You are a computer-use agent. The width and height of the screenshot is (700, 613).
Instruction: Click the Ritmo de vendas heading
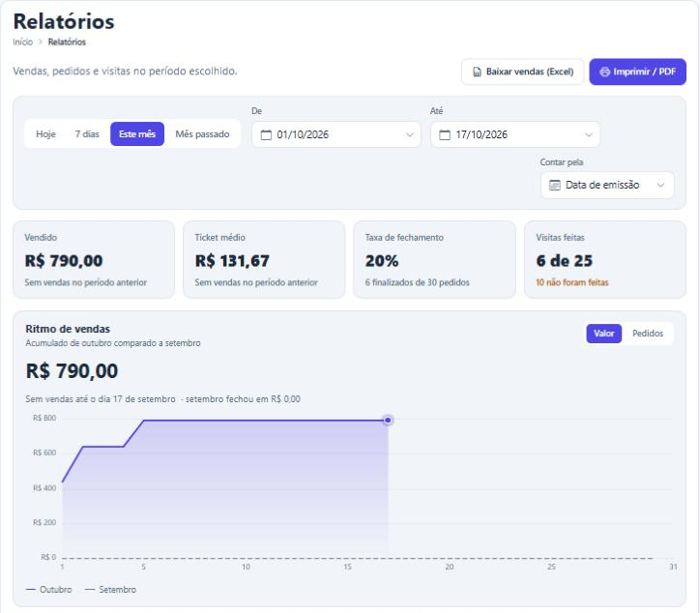click(68, 329)
